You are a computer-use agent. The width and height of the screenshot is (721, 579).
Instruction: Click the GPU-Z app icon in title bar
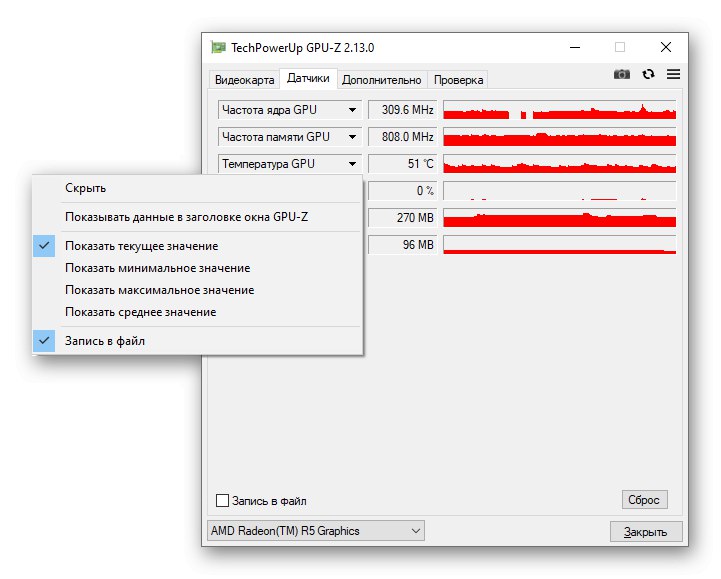click(x=218, y=47)
